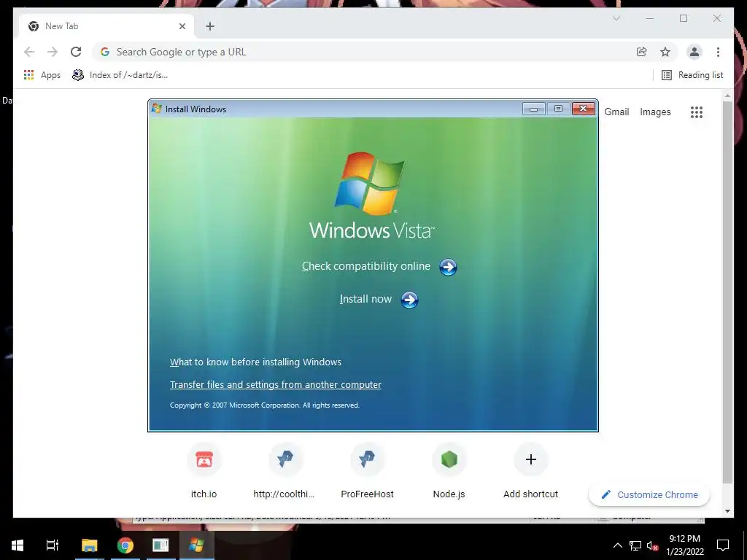Click the scrollbar up arrow

(727, 96)
